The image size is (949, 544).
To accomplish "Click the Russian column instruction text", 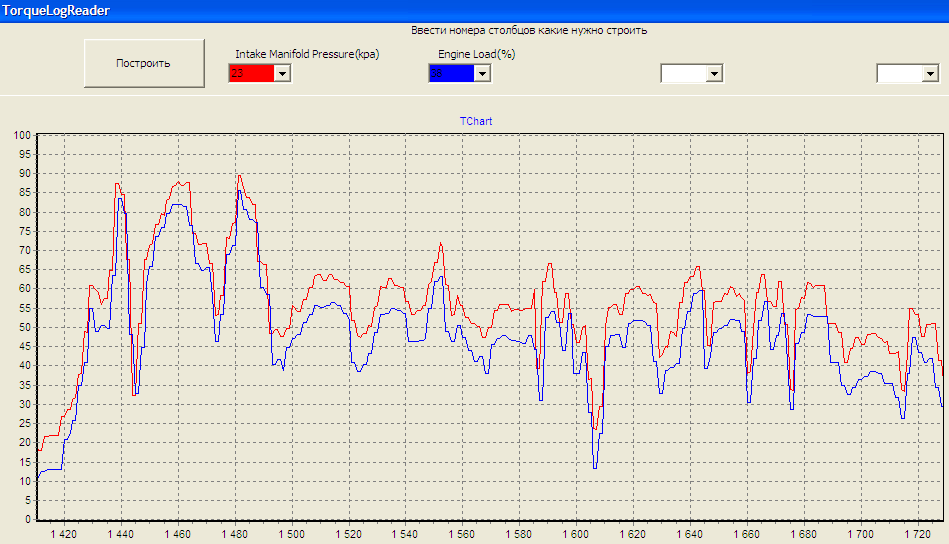I will pos(528,30).
